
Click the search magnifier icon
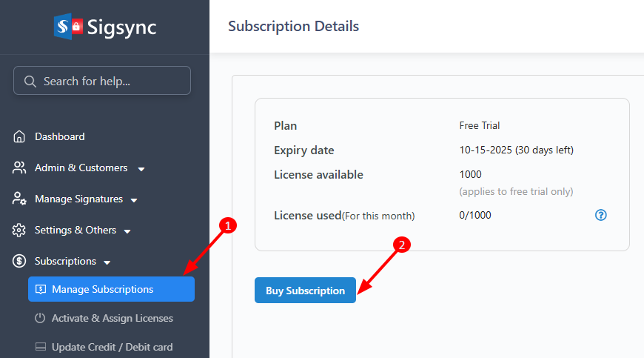coord(30,82)
